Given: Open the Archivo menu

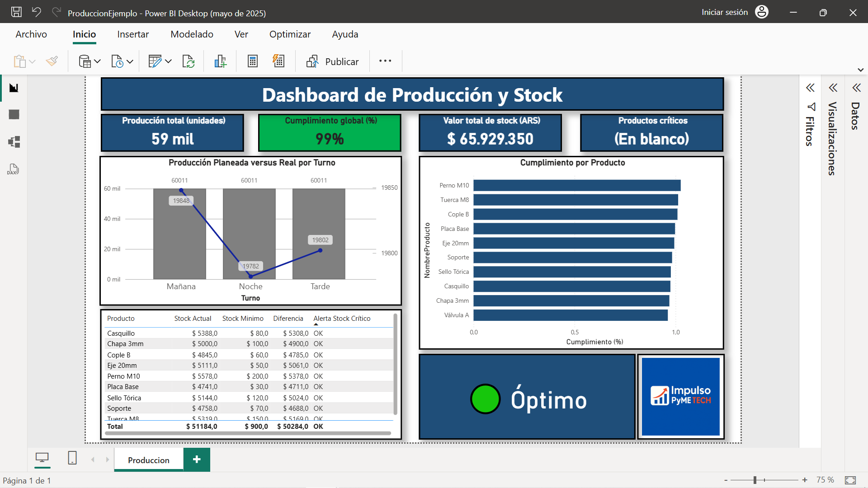Looking at the screenshot, I should click(x=31, y=34).
